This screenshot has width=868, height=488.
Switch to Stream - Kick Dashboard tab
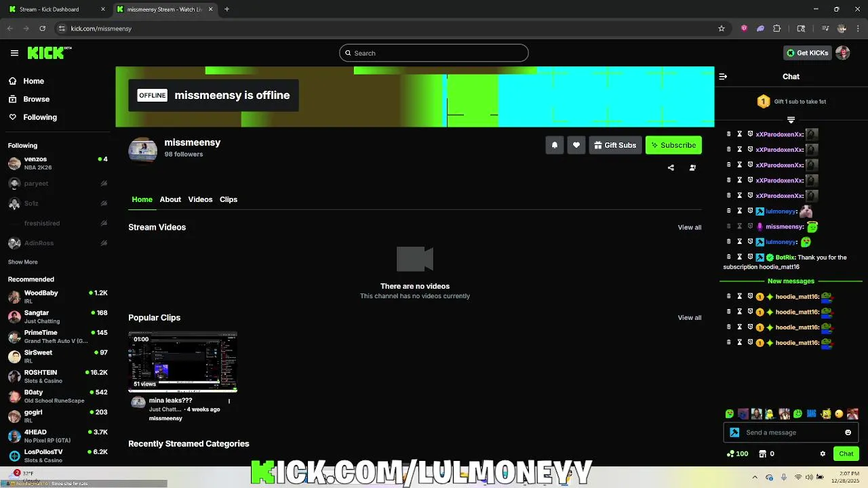tap(57, 9)
